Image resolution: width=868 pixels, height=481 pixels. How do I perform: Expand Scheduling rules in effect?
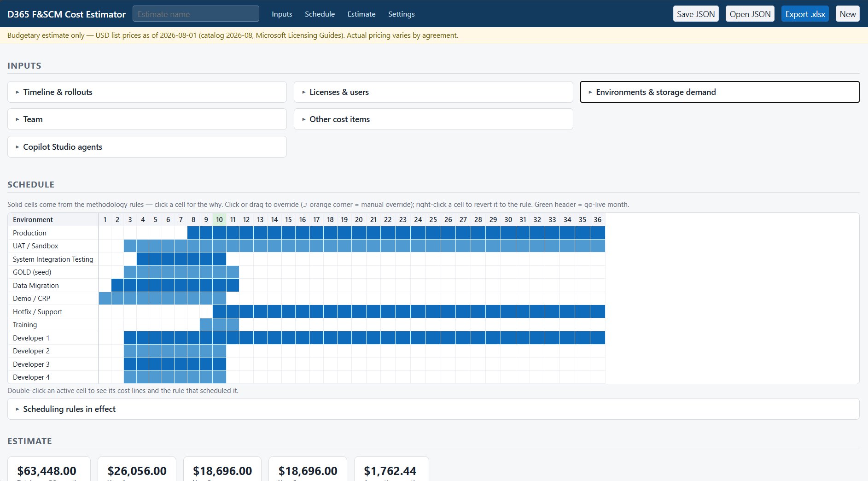(433, 409)
